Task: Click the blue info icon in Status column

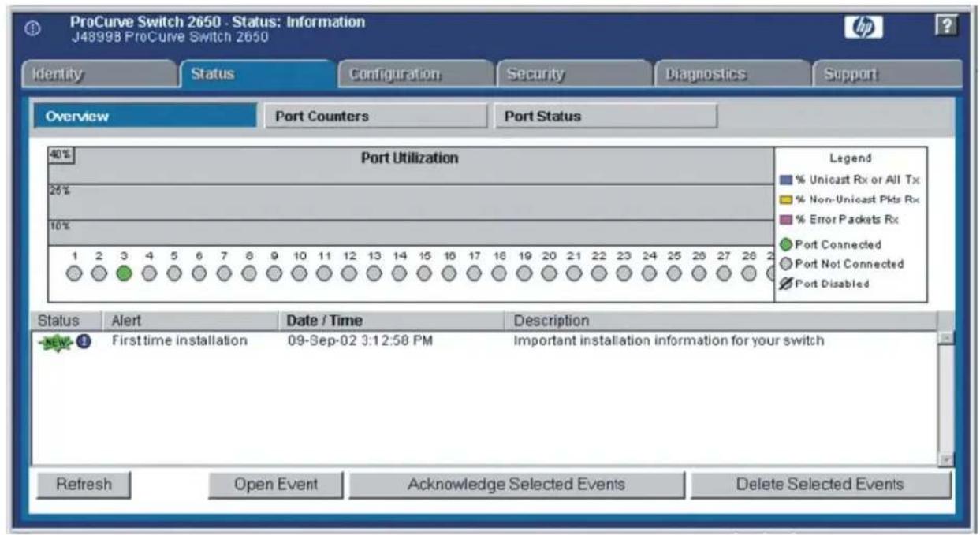Action: click(83, 341)
